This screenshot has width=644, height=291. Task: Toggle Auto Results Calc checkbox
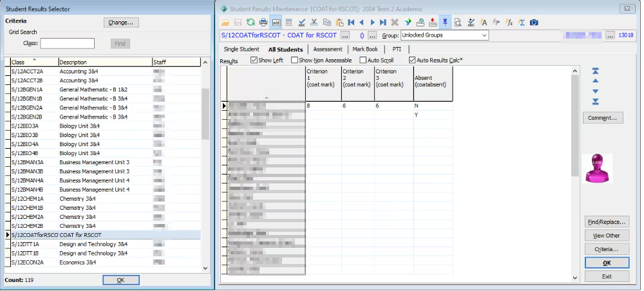tap(412, 61)
